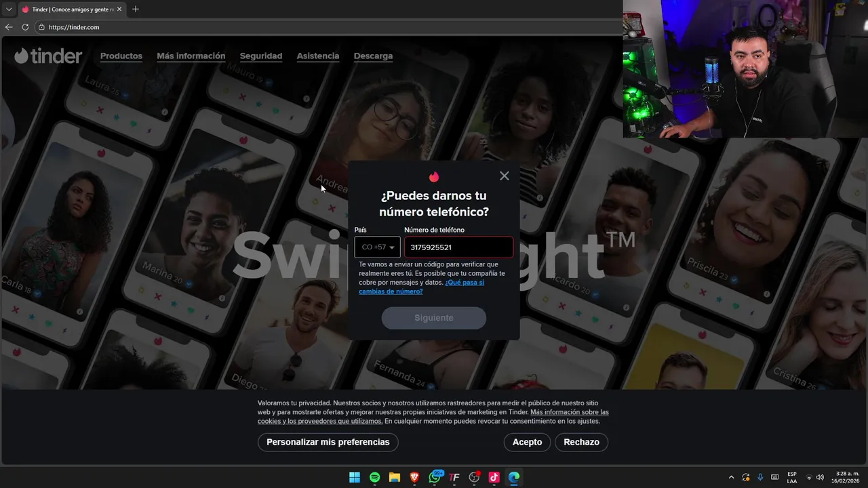Viewport: 868px width, 488px height.
Task: Open the Asistencia menu
Action: tap(318, 56)
